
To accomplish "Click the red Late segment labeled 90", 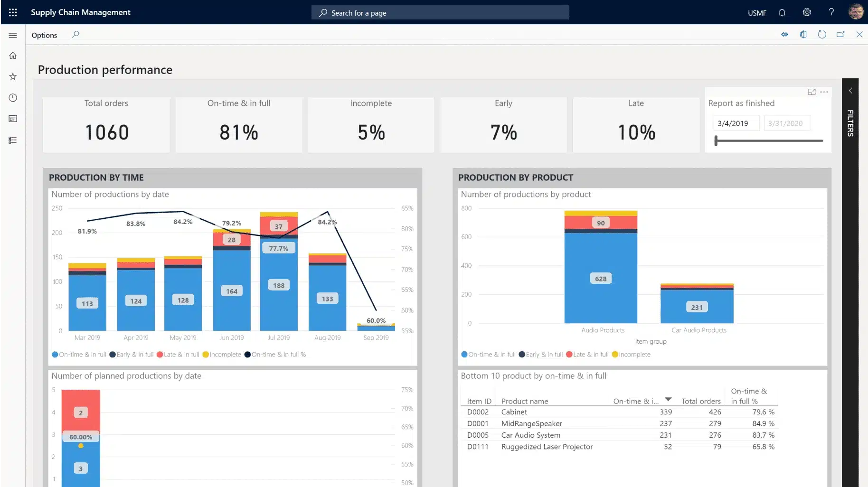I will pos(601,223).
